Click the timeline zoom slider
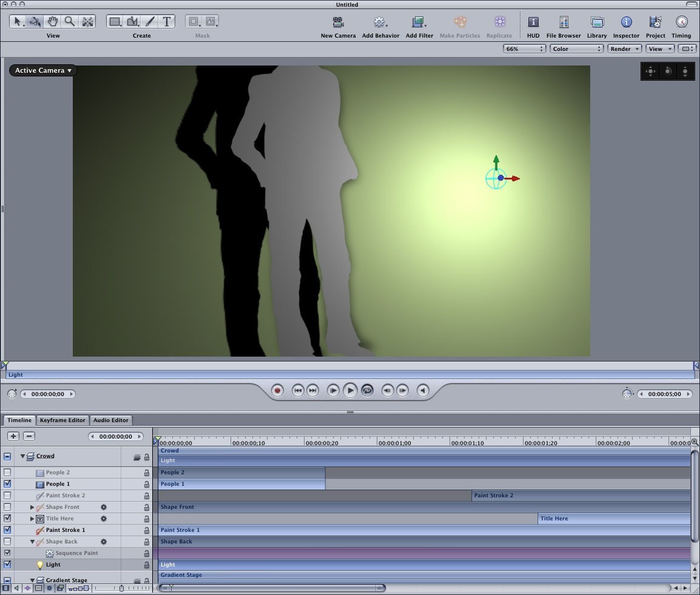This screenshot has width=700, height=595. tap(121, 588)
